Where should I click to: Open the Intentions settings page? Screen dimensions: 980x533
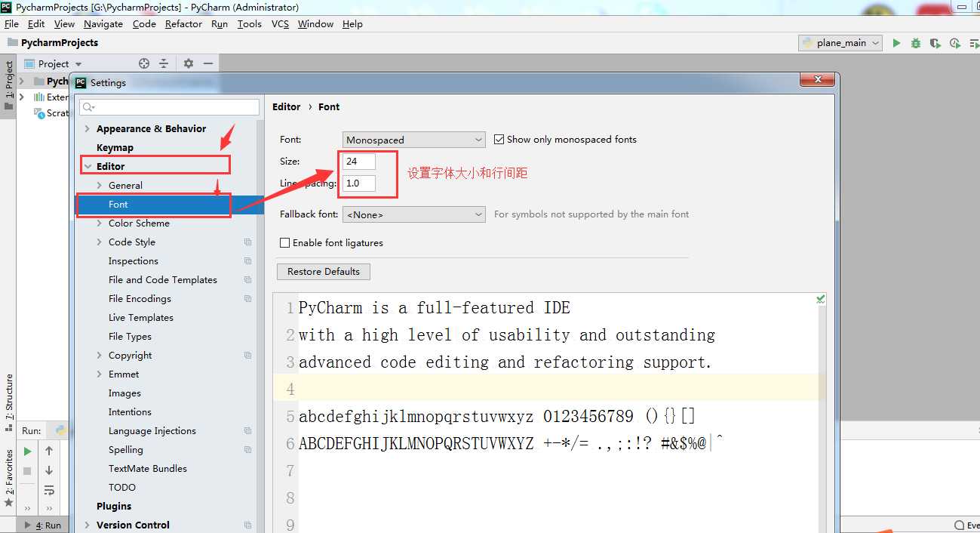(130, 412)
